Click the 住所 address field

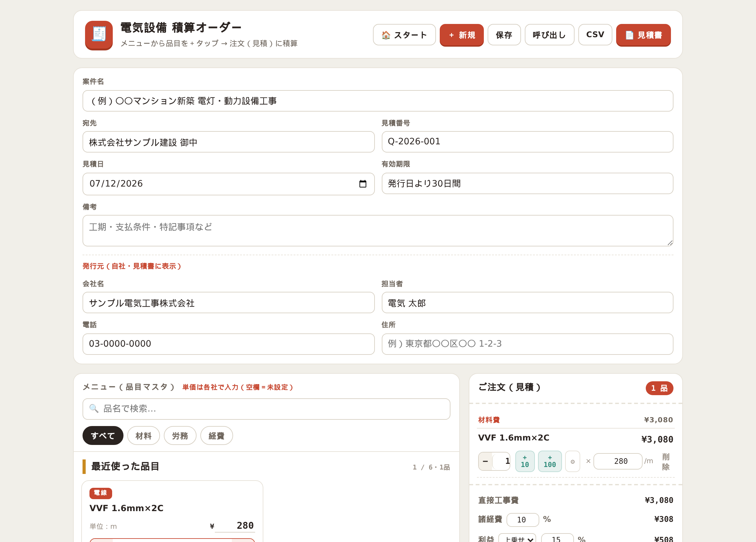[527, 344]
